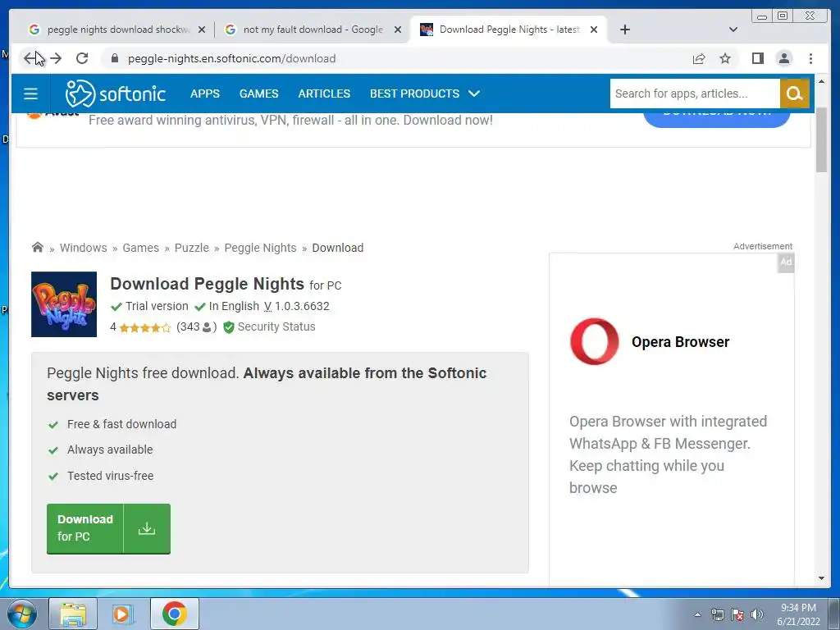This screenshot has height=630, width=840.
Task: Open the browser side panel icon
Action: (757, 58)
